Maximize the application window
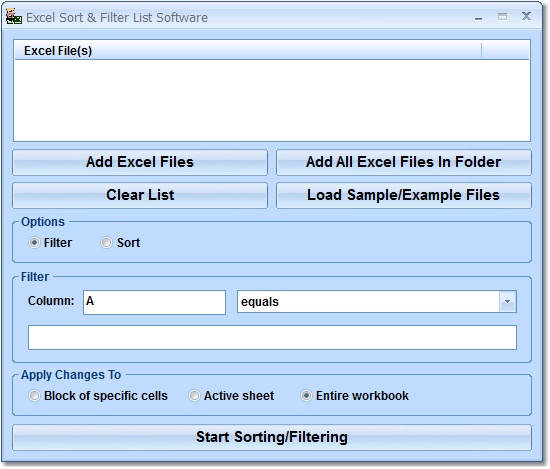 click(502, 16)
